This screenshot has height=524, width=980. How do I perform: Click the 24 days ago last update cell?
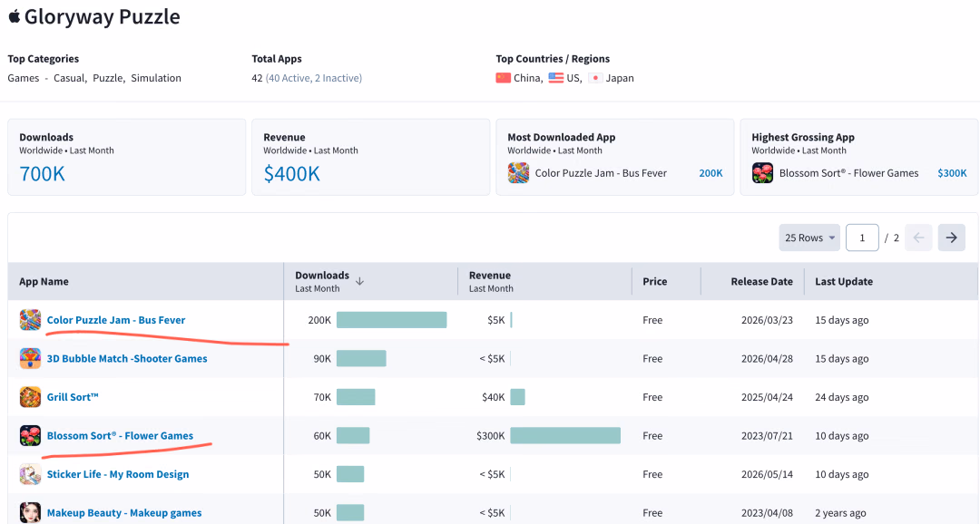[842, 397]
